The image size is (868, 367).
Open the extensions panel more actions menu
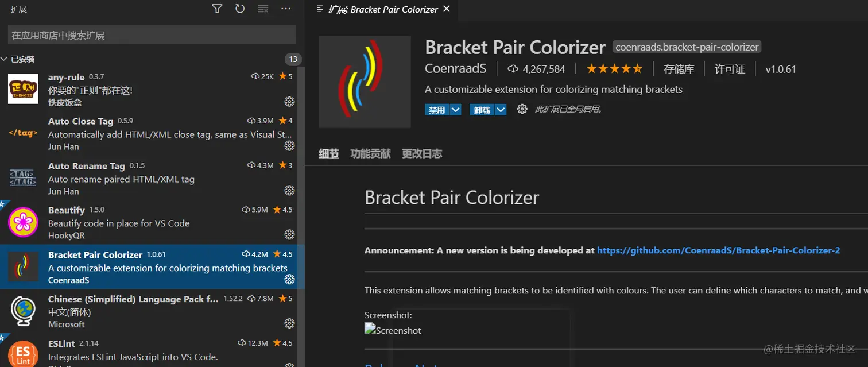pyautogui.click(x=286, y=9)
